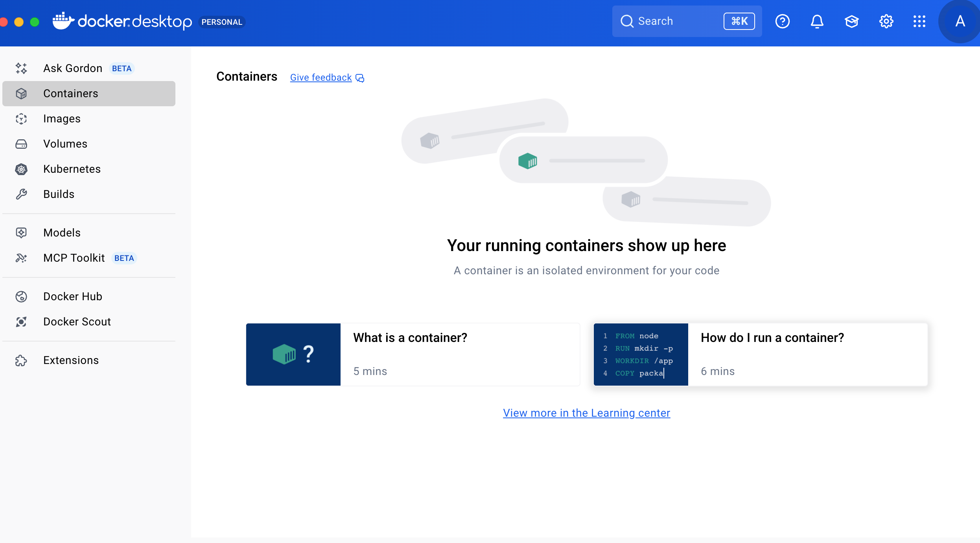The image size is (980, 543).
Task: Go to Volumes section
Action: [65, 144]
